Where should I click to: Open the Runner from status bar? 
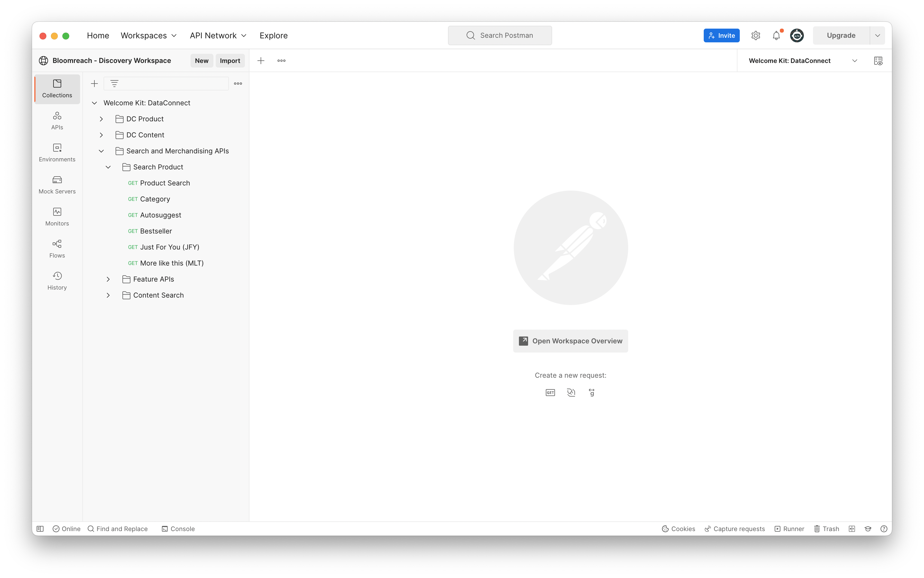coord(789,529)
